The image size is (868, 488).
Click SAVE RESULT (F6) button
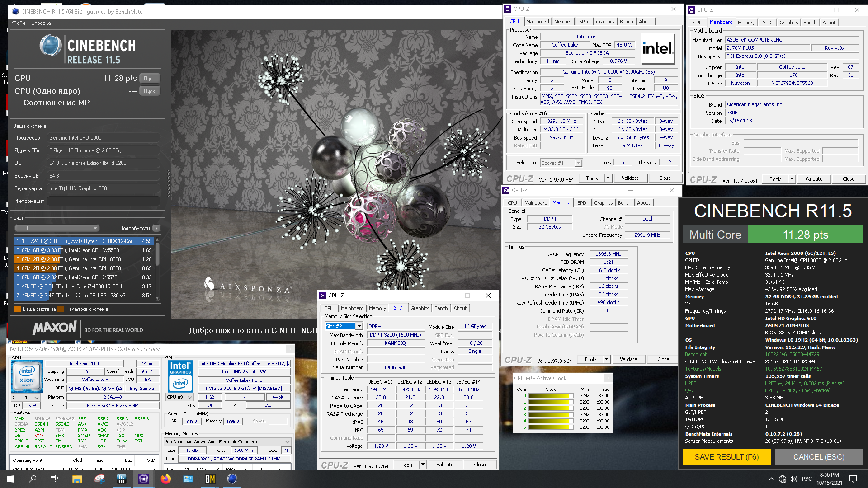(726, 457)
